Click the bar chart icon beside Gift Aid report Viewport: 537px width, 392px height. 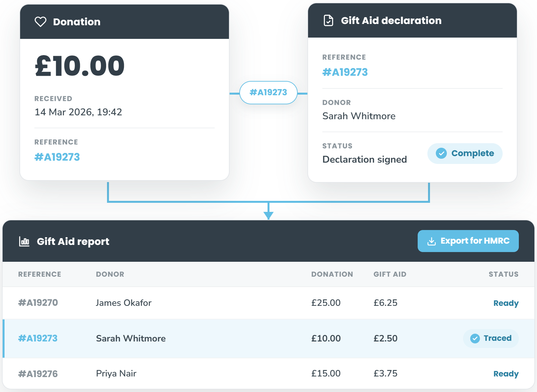coord(24,241)
